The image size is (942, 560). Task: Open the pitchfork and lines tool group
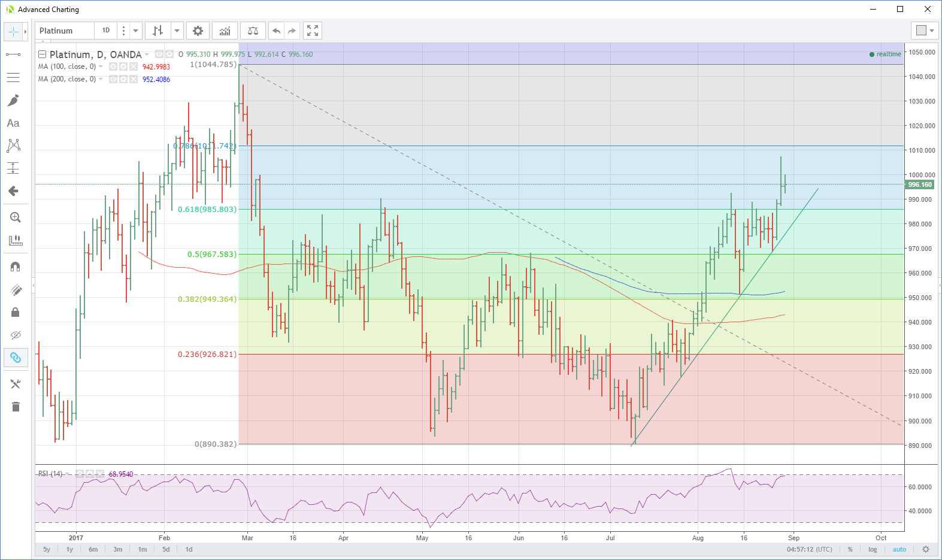coord(13,77)
